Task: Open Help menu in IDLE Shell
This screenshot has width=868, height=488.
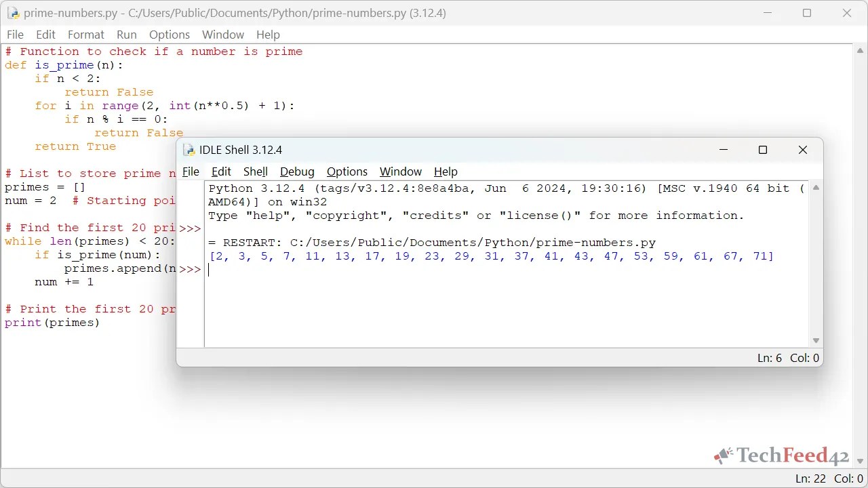Action: pyautogui.click(x=446, y=171)
